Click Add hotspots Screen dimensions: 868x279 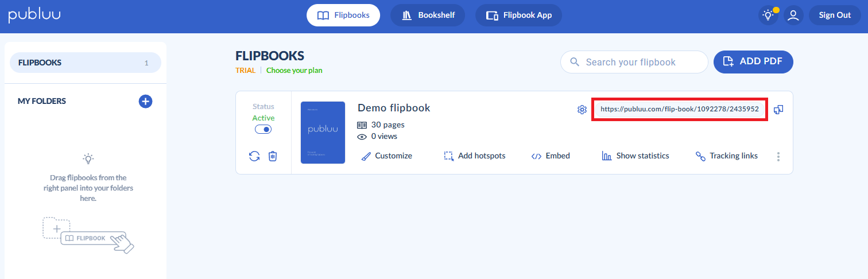coord(475,156)
